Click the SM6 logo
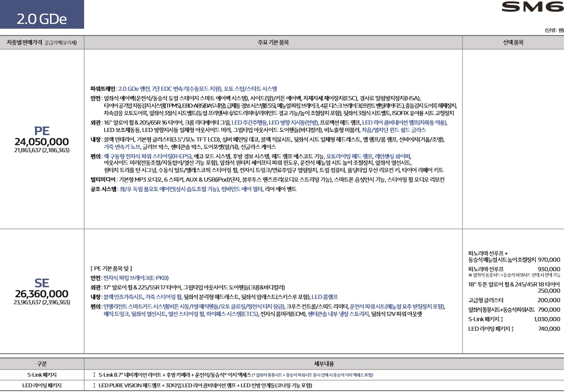 (532, 6)
